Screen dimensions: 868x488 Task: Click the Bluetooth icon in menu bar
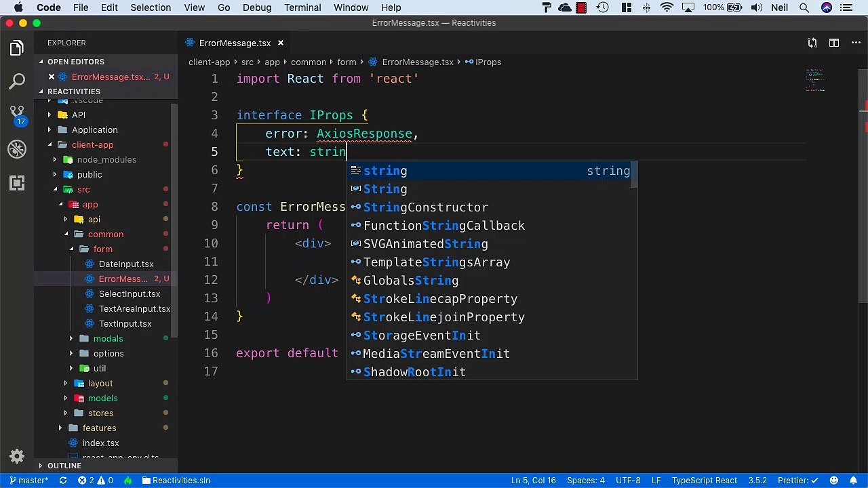[646, 7]
